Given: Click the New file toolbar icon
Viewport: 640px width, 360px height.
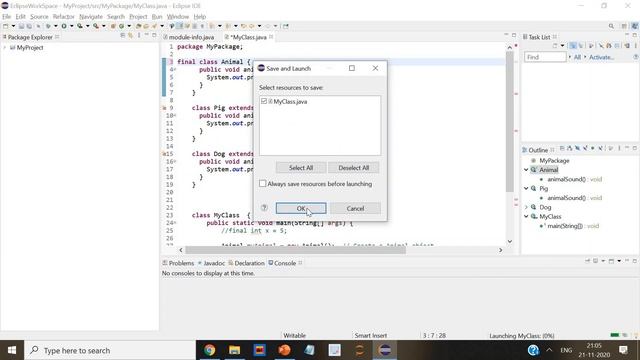Looking at the screenshot, I should pos(6,26).
